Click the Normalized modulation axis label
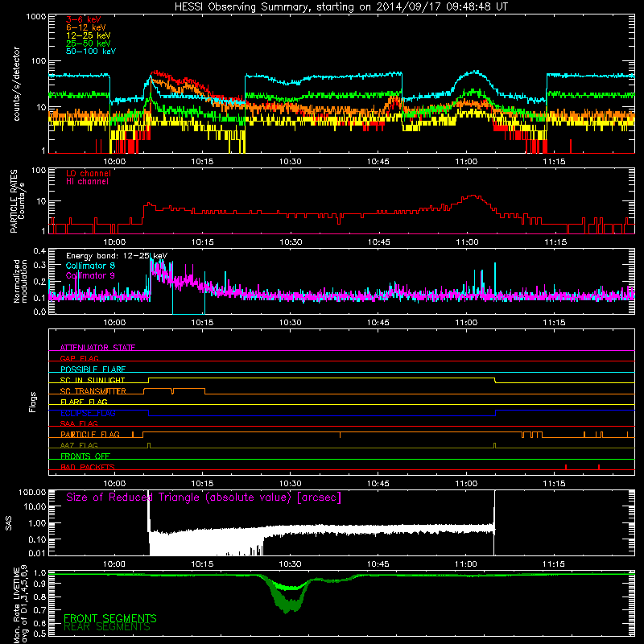 pos(20,281)
